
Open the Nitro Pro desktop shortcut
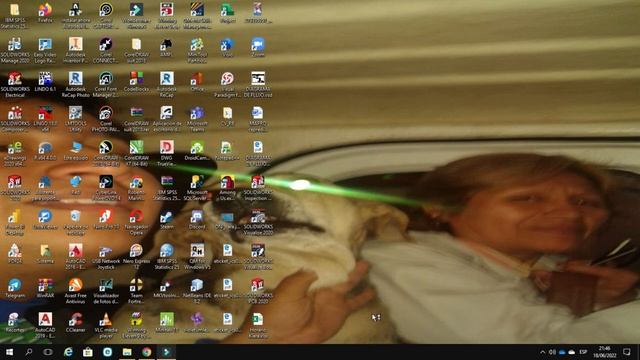pyautogui.click(x=106, y=219)
